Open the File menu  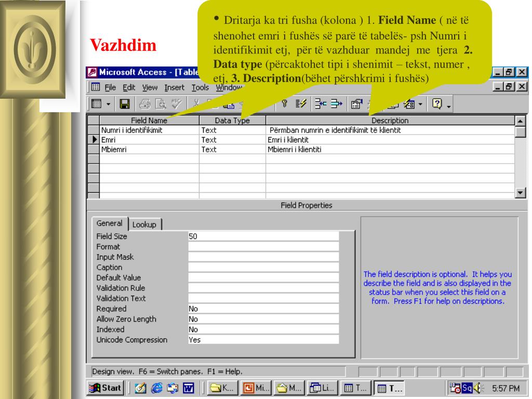[x=110, y=87]
